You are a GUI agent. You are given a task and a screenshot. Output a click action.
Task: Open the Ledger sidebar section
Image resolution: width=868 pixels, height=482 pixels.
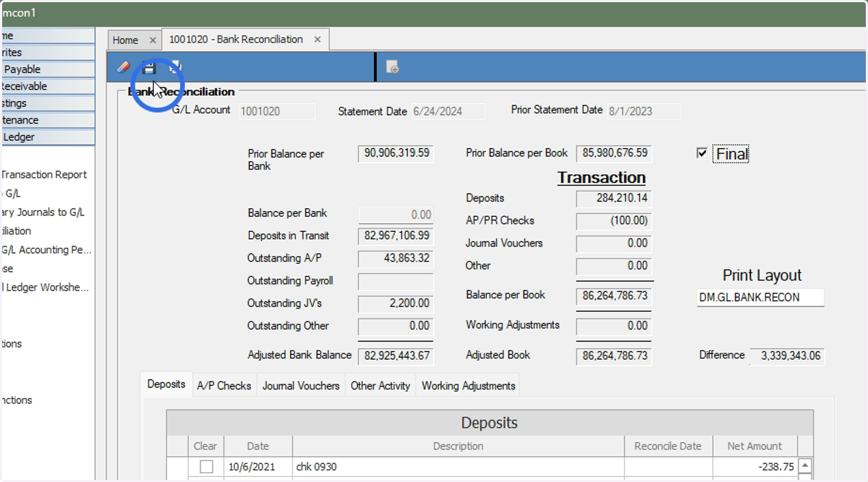(x=47, y=137)
